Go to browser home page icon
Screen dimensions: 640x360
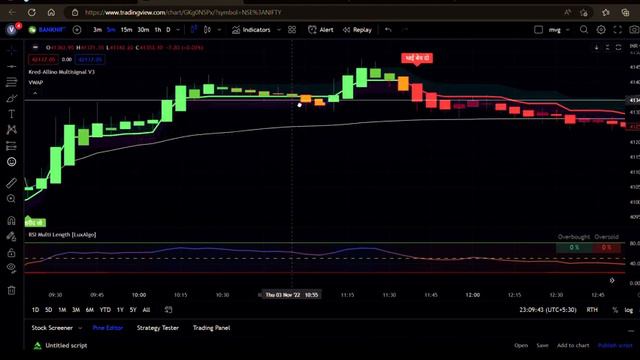(x=51, y=12)
